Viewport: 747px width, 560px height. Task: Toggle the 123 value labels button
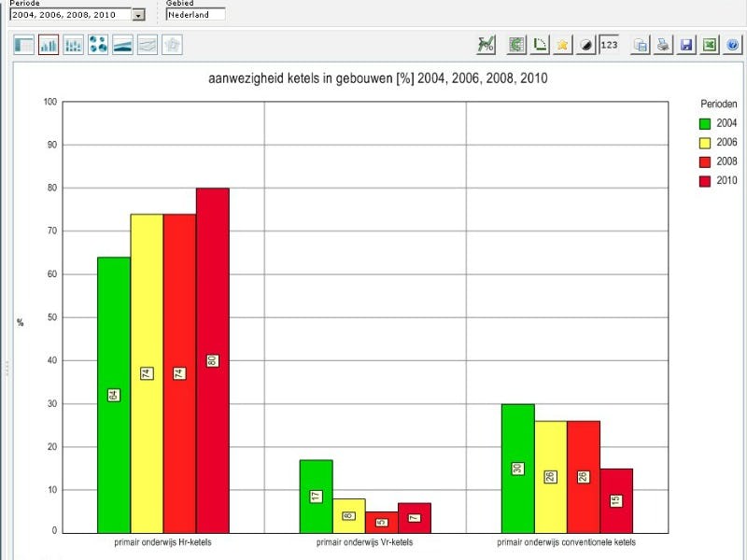tap(610, 45)
